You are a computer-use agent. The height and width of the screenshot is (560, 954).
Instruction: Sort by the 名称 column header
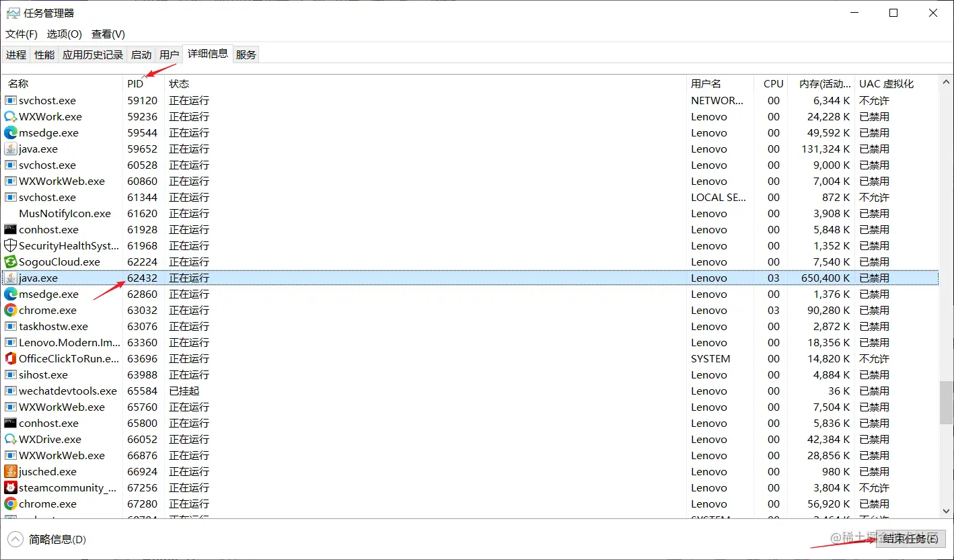[62, 83]
